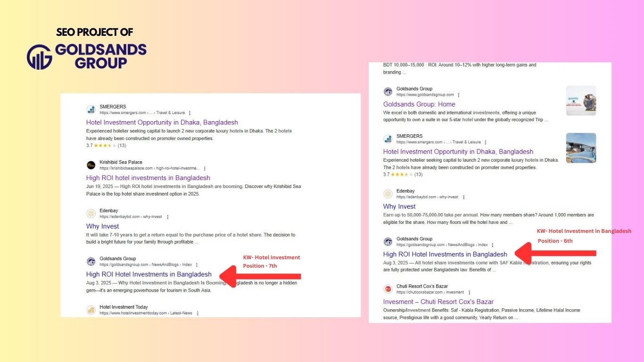Open three-dot menu for Edenbay in Position 7th screenshot

167,217
